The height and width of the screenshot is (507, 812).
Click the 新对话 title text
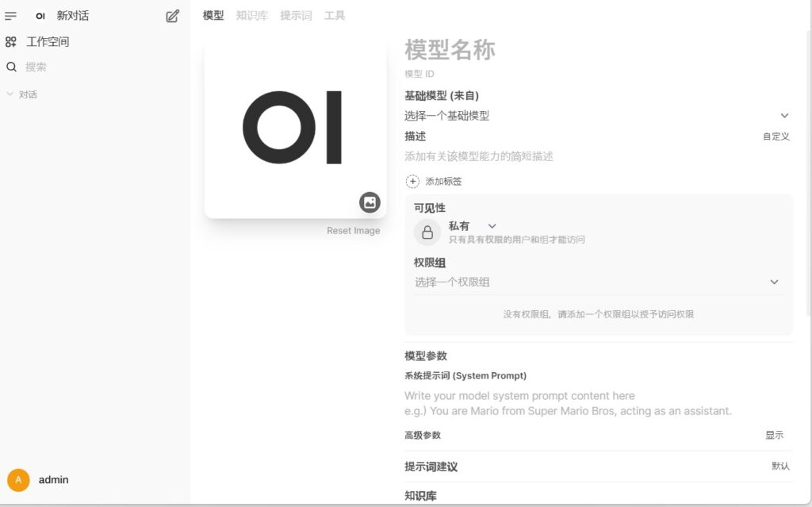(x=72, y=16)
